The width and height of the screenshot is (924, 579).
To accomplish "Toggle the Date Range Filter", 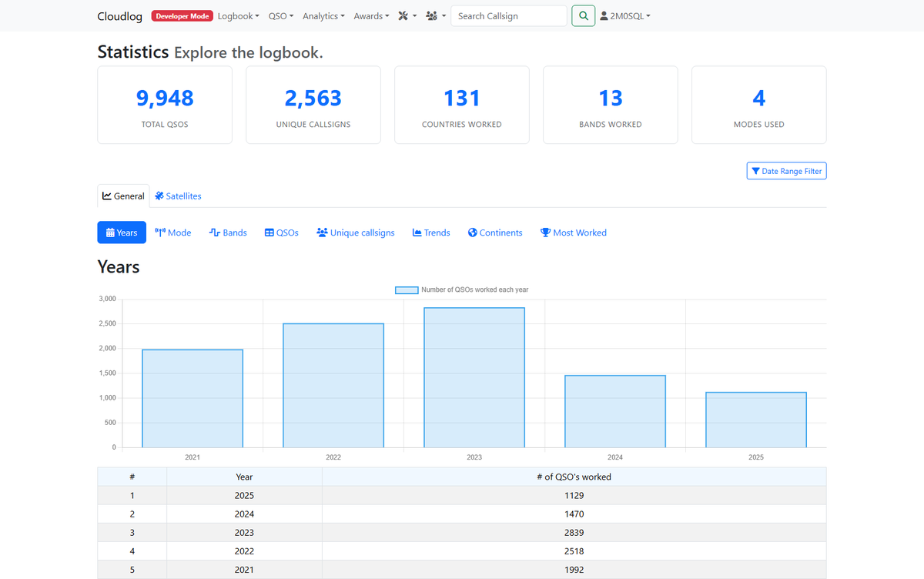I will tap(786, 170).
